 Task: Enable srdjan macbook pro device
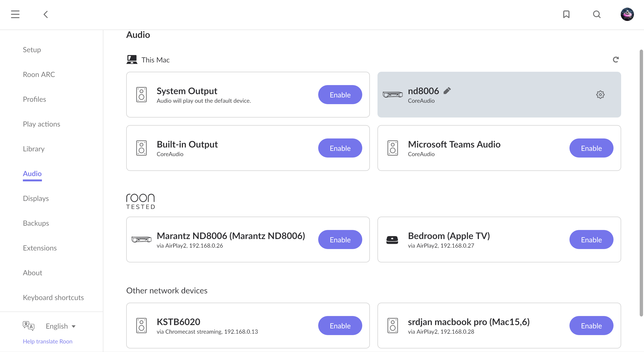pyautogui.click(x=591, y=326)
